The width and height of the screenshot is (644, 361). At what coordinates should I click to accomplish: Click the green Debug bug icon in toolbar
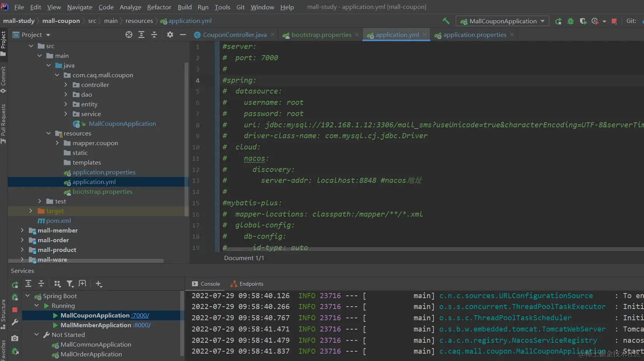tap(571, 21)
